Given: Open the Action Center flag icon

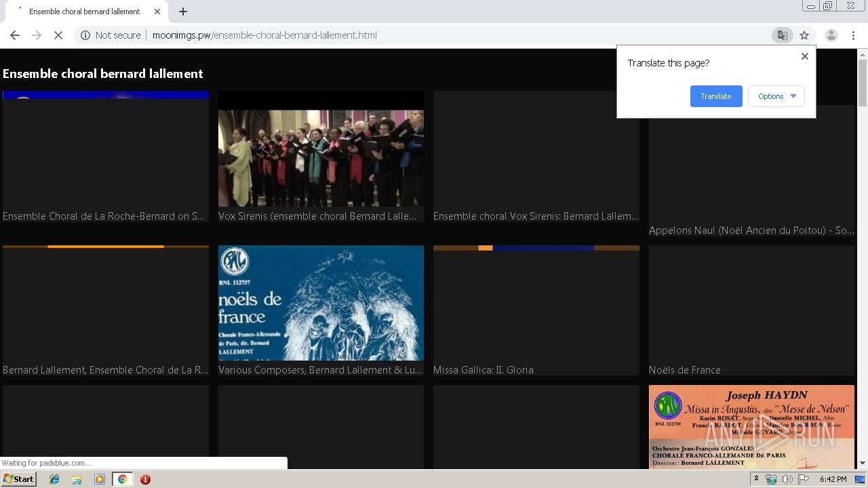Looking at the screenshot, I should pyautogui.click(x=804, y=479).
